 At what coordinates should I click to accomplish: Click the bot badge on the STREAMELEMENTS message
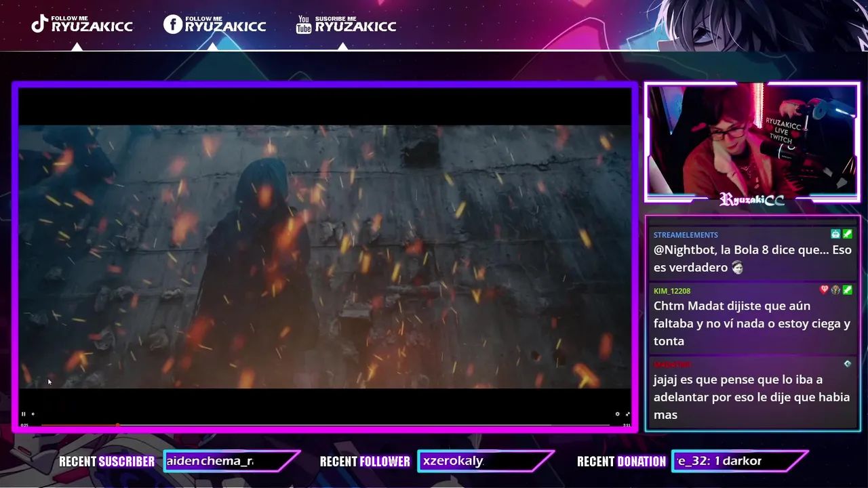[x=835, y=234]
